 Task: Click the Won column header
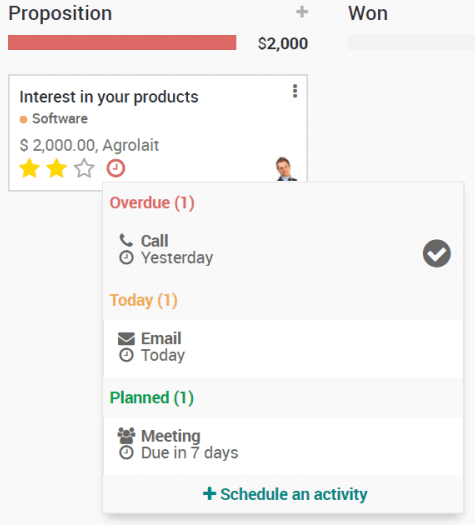pyautogui.click(x=368, y=13)
